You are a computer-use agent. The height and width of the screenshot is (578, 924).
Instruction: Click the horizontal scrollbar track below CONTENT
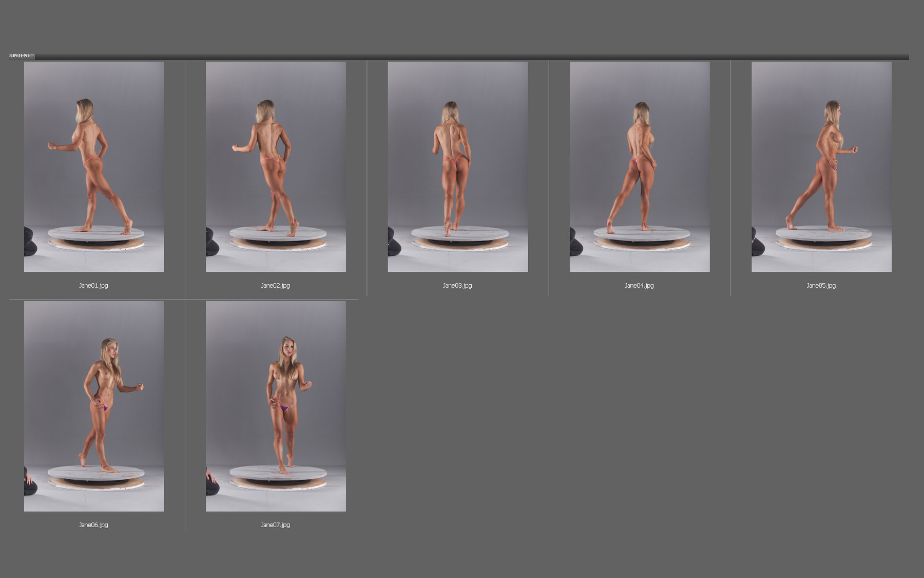click(x=462, y=57)
